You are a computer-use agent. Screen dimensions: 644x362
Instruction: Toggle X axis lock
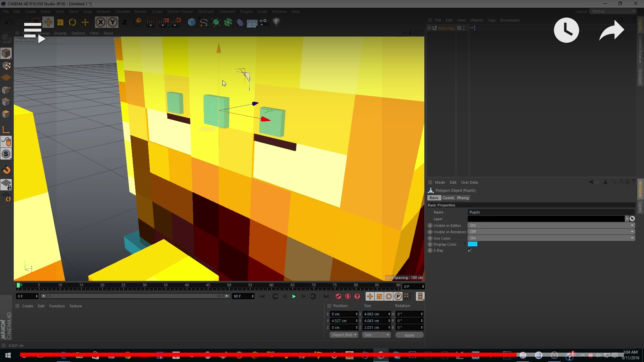pyautogui.click(x=100, y=22)
